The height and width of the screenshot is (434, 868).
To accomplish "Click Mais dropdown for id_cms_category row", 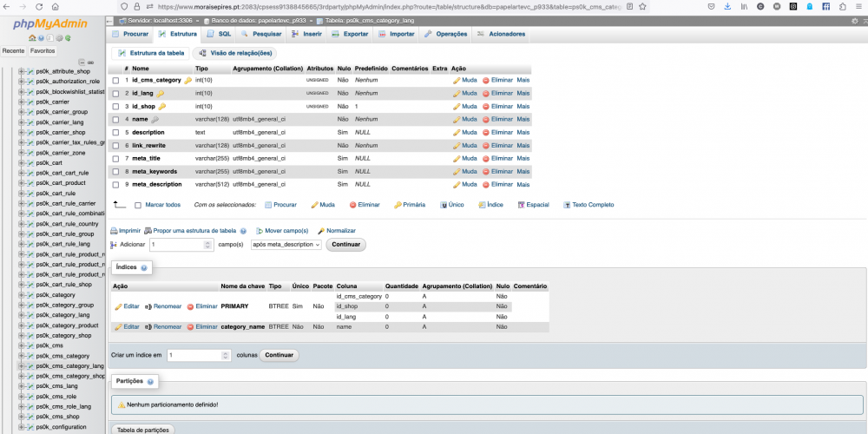I will 523,80.
